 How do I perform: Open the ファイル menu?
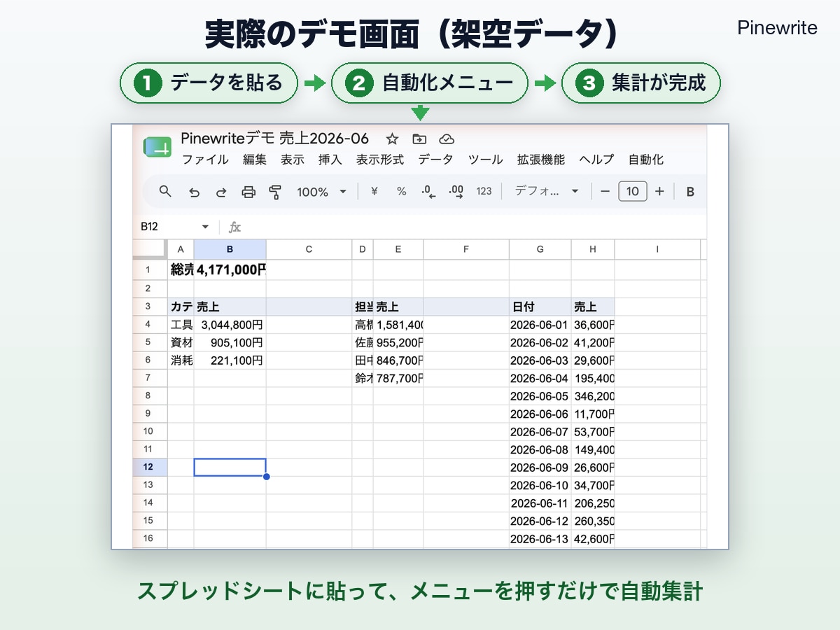205,160
